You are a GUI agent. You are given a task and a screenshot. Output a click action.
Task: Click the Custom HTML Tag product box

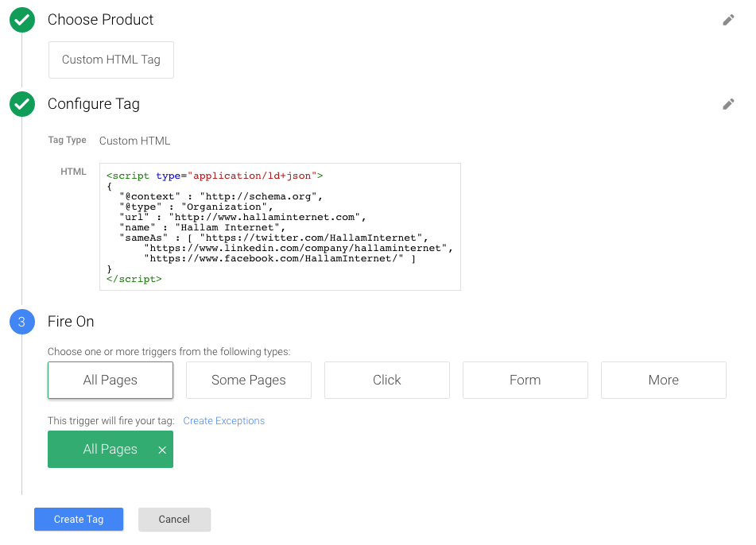pyautogui.click(x=111, y=60)
